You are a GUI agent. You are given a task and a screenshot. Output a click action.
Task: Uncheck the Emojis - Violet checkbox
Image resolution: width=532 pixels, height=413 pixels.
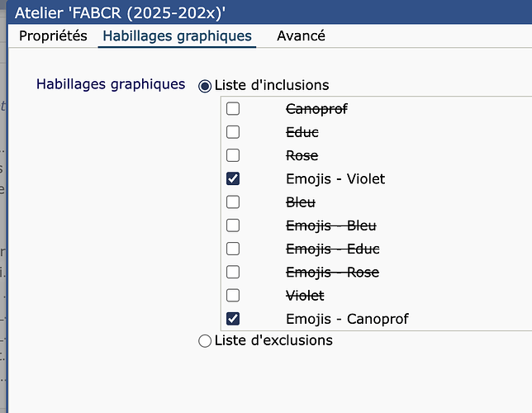tap(233, 178)
